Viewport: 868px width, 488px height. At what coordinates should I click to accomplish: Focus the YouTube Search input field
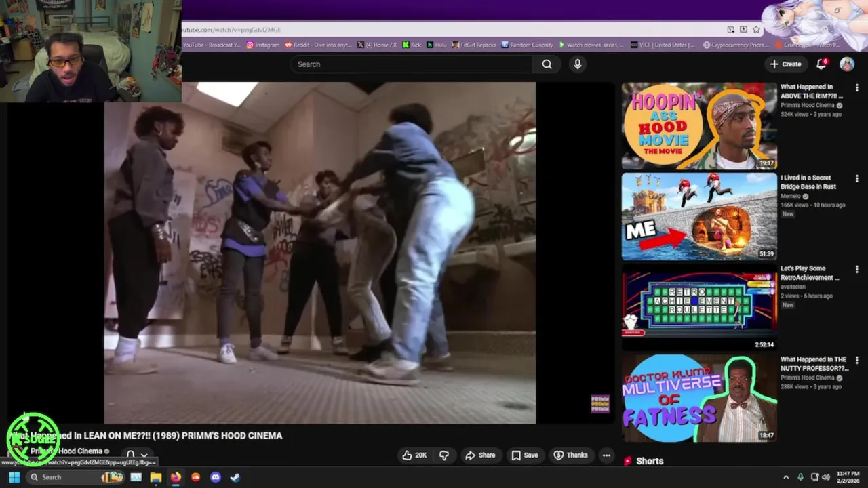(412, 64)
